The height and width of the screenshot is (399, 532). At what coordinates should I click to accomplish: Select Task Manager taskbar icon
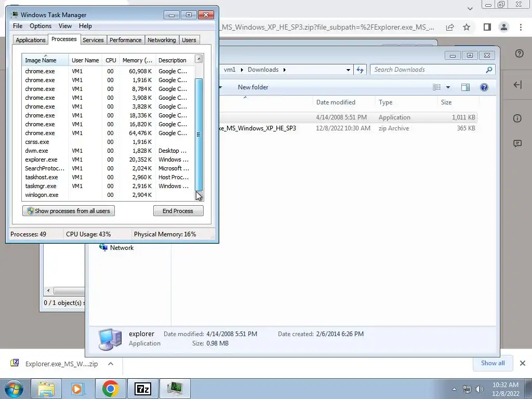coord(175,389)
